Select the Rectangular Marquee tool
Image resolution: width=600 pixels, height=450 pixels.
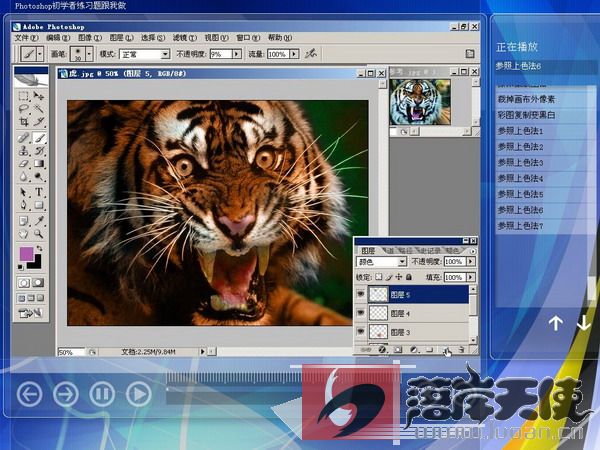coord(24,96)
